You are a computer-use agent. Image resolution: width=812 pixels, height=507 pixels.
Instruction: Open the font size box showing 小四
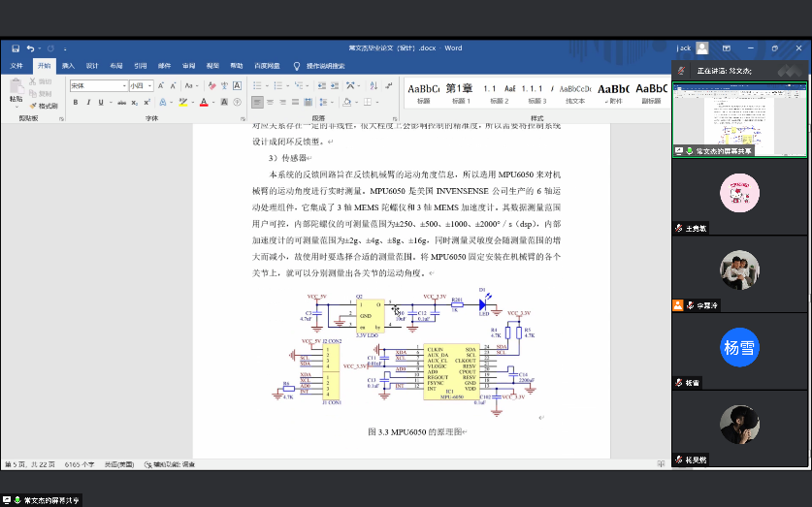point(141,85)
